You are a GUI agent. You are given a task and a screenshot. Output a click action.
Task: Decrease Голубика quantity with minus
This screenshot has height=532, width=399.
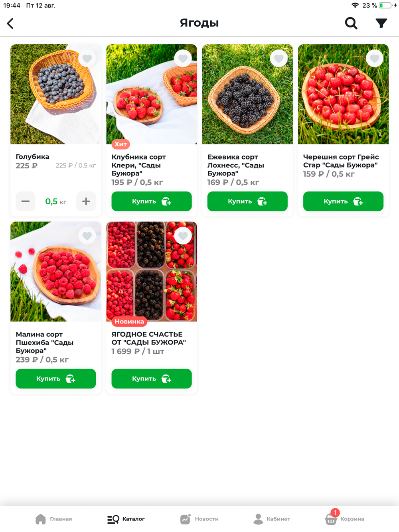[x=26, y=201]
